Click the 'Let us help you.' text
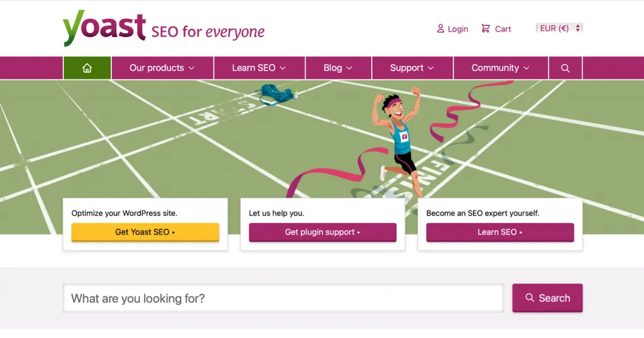644x338 pixels. (x=277, y=214)
